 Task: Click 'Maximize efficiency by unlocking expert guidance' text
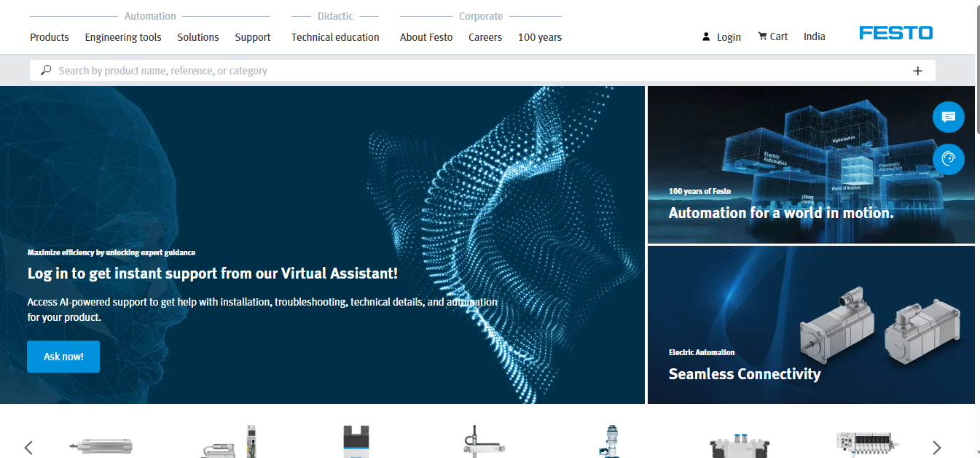111,252
